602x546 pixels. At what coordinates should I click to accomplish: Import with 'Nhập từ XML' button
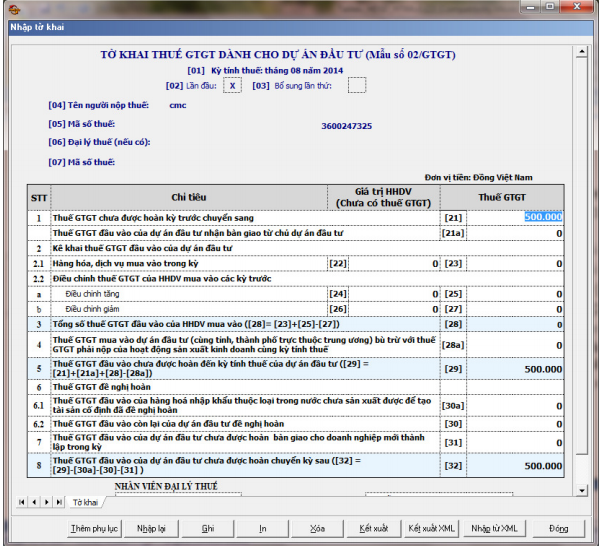[x=494, y=528]
